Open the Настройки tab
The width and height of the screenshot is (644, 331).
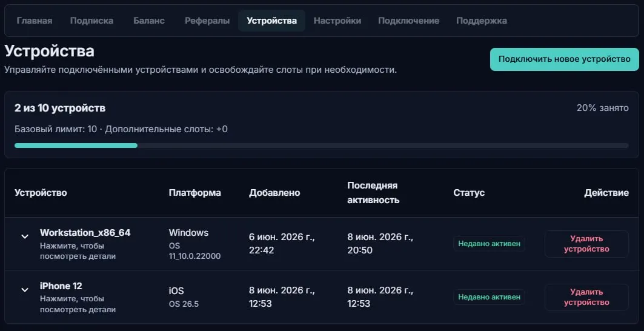pyautogui.click(x=337, y=21)
